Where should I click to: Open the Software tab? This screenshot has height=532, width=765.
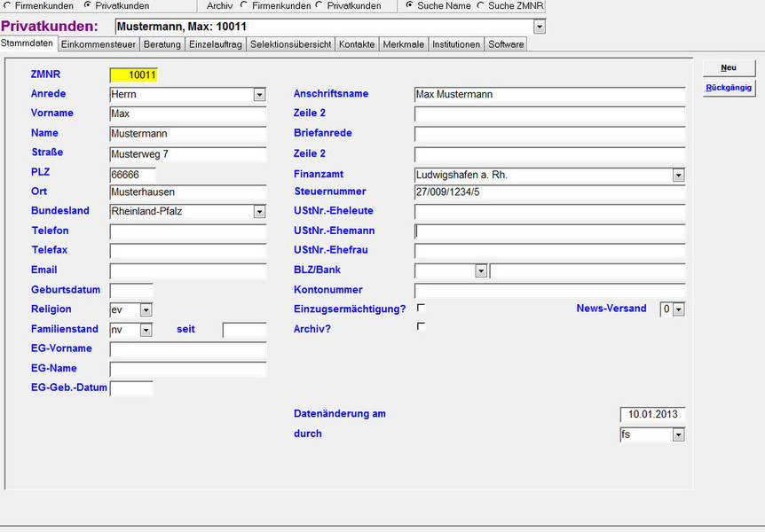pyautogui.click(x=506, y=44)
